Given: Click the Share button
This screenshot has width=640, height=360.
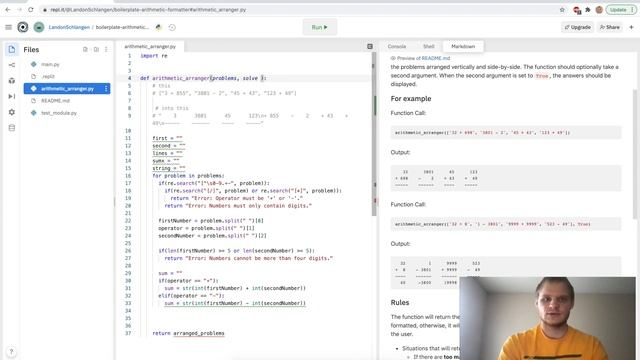Looking at the screenshot, I should (609, 27).
